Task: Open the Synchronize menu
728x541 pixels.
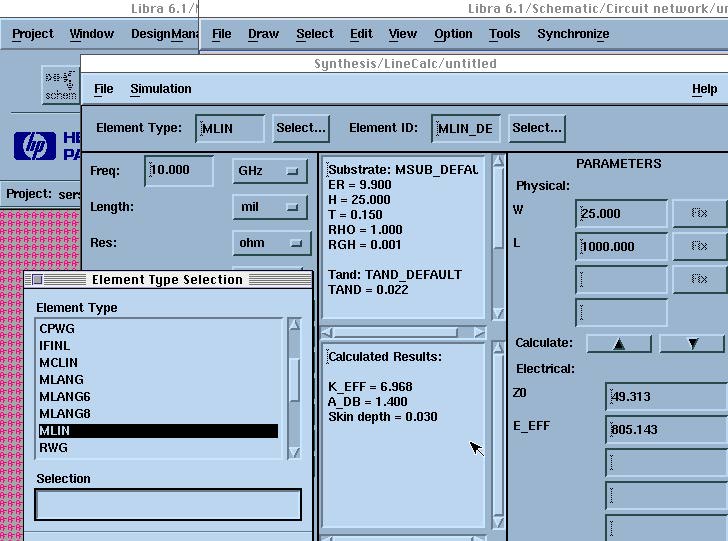Action: pyautogui.click(x=573, y=34)
